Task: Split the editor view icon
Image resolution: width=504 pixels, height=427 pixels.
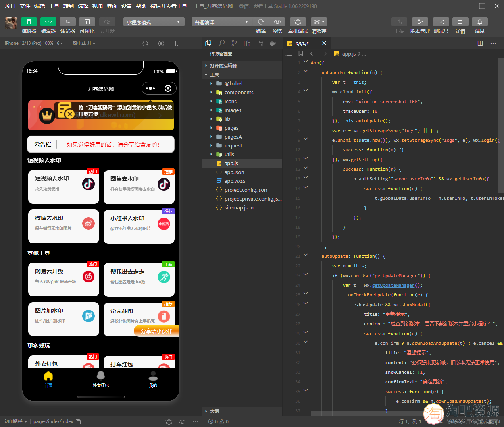Action: tap(480, 43)
